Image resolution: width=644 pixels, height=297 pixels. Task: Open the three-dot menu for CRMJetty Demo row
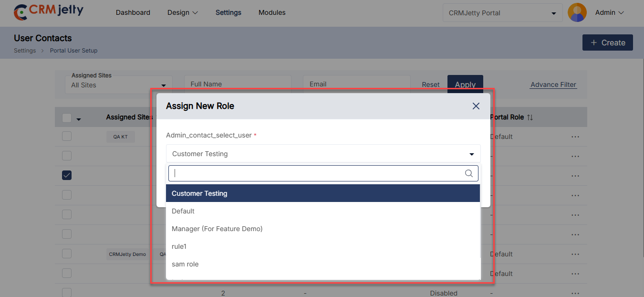[x=575, y=255]
